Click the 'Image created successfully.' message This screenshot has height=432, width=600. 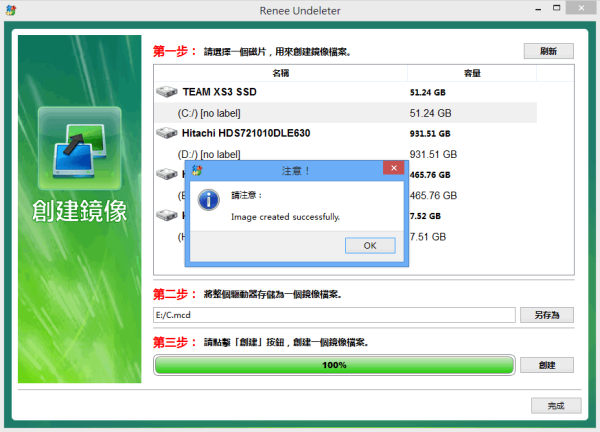[285, 217]
